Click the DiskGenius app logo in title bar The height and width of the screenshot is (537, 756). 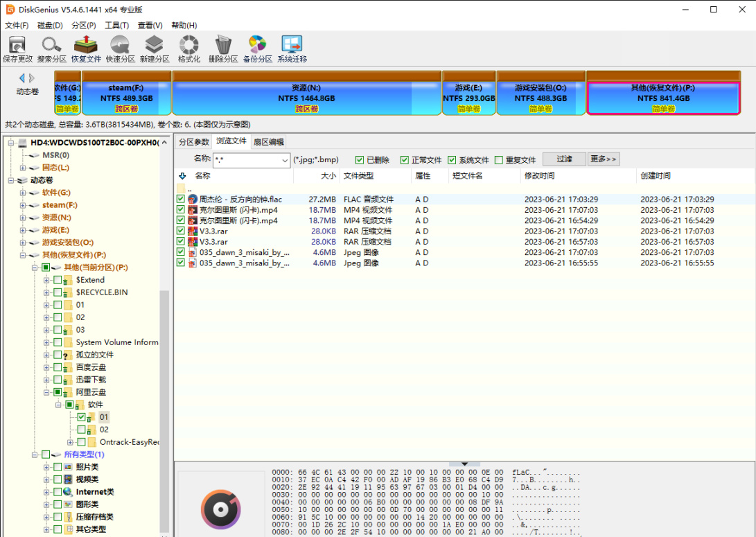(x=10, y=9)
